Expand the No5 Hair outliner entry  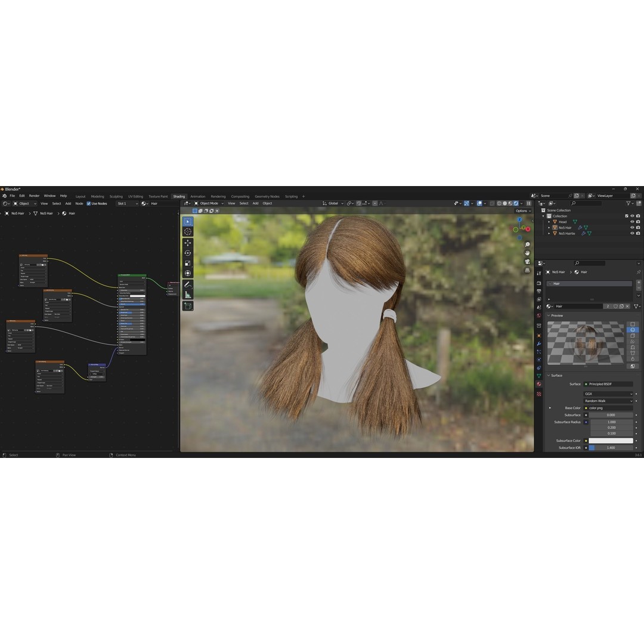click(549, 228)
